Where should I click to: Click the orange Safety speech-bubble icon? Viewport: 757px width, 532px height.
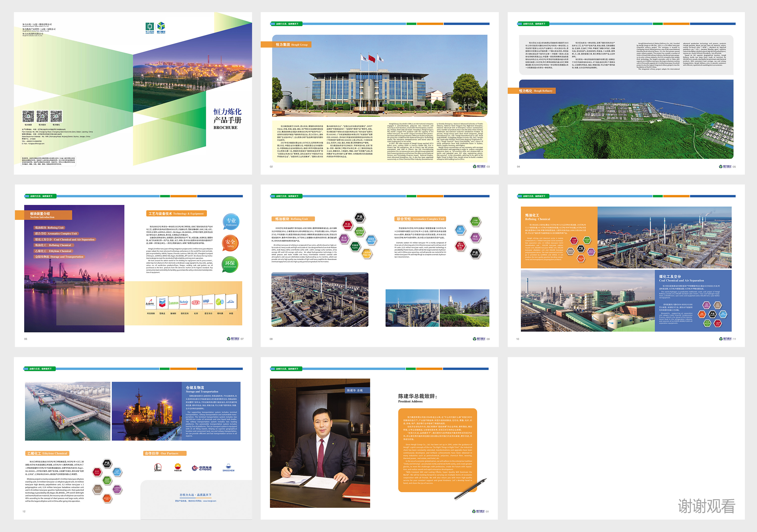[230, 243]
